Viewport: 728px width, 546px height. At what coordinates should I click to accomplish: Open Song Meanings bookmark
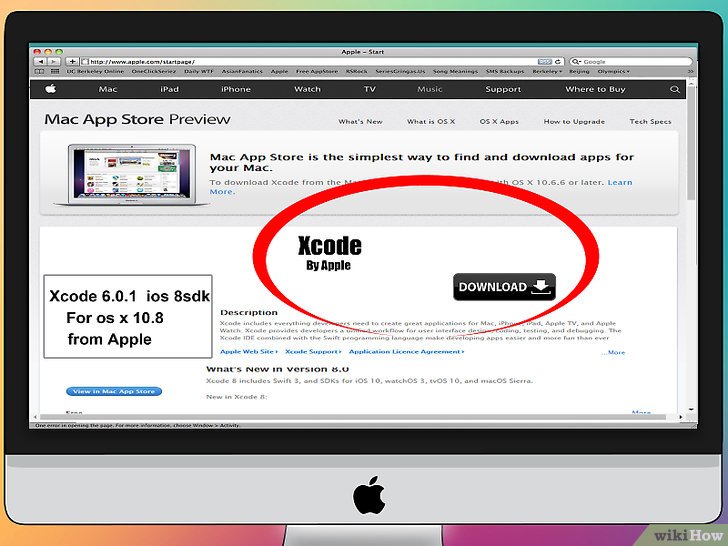click(455, 72)
